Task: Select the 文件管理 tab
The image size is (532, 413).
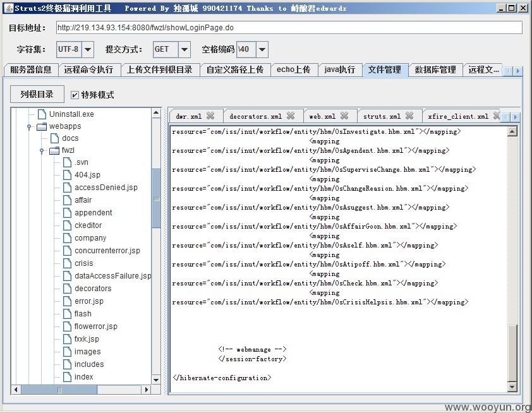Action: (385, 70)
